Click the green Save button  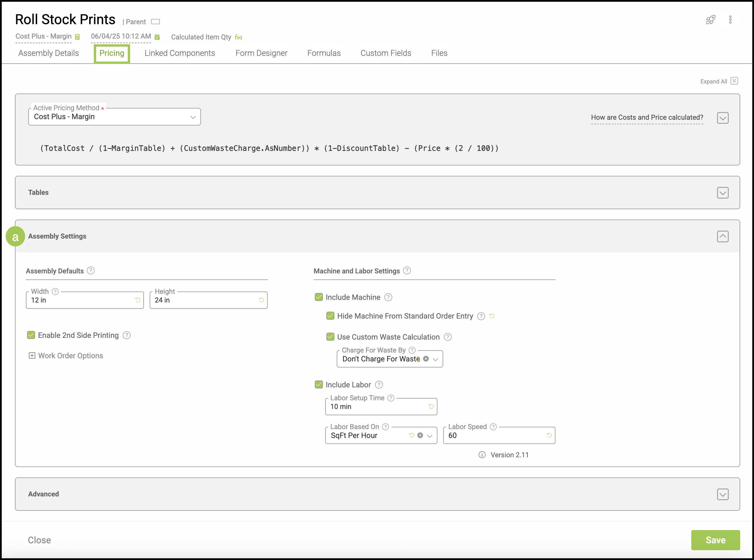pos(715,540)
